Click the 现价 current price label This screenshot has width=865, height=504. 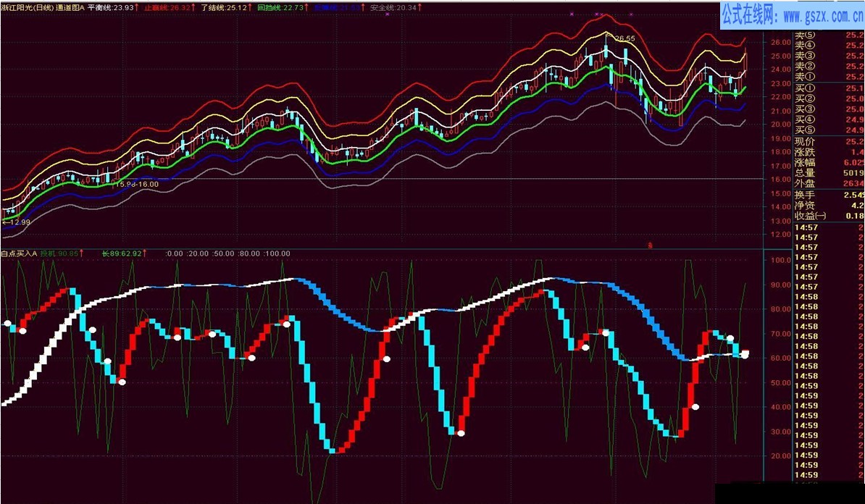point(804,142)
